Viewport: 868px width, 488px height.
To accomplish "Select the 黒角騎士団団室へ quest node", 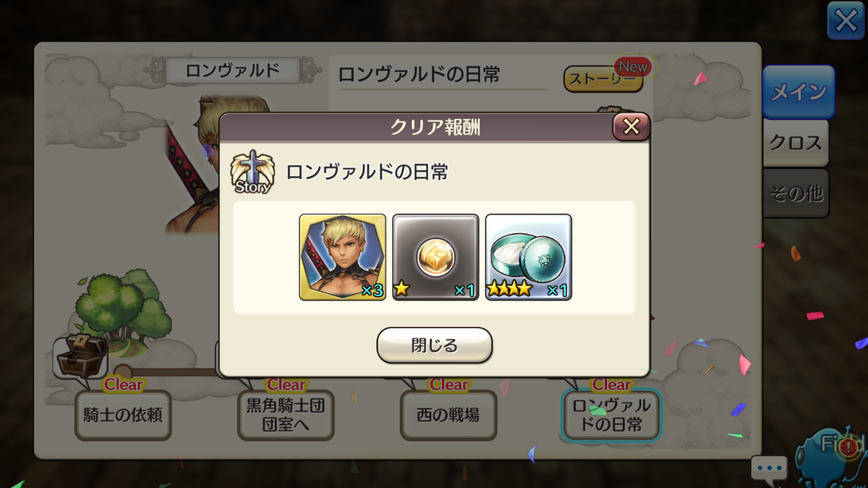I will point(286,415).
